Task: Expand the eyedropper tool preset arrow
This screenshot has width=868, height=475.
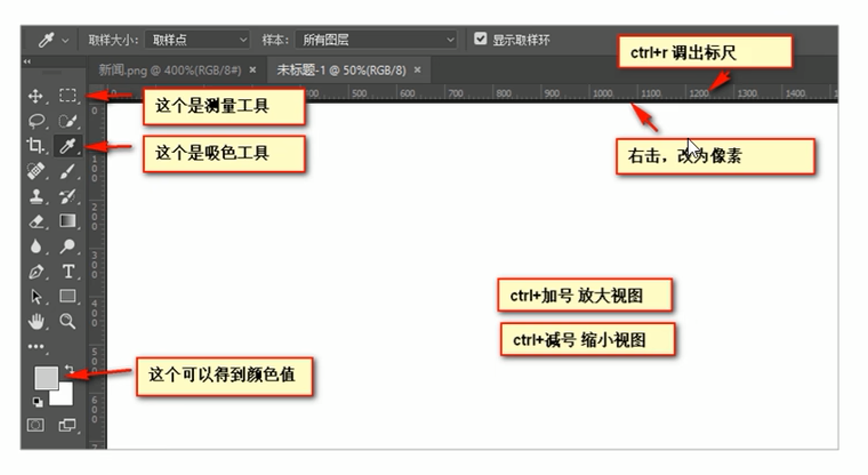Action: (x=65, y=41)
